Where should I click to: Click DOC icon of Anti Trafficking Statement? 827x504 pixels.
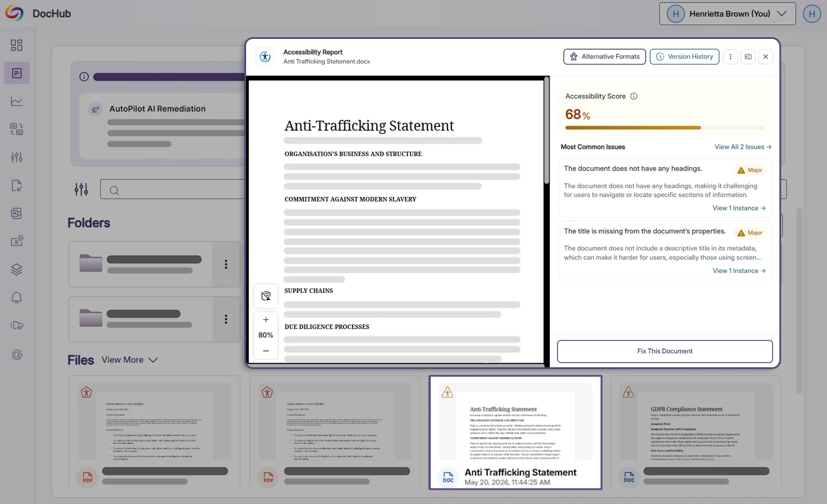(x=448, y=477)
